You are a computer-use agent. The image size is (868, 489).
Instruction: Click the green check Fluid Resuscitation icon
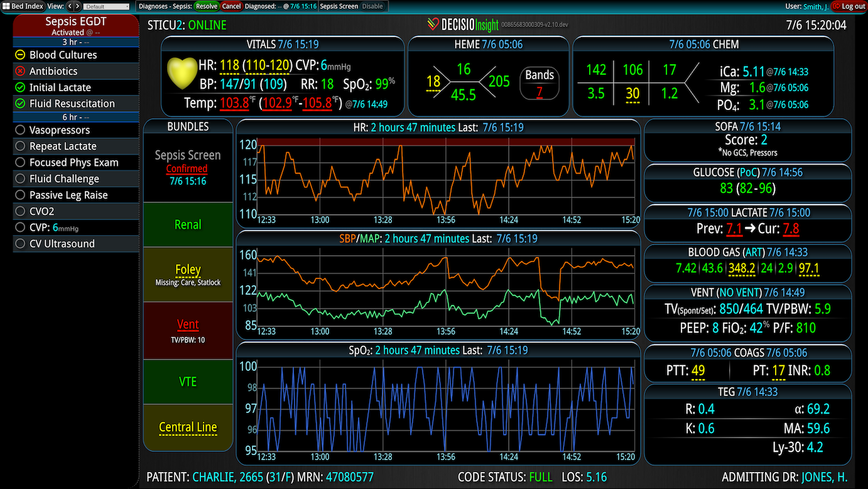pyautogui.click(x=20, y=103)
